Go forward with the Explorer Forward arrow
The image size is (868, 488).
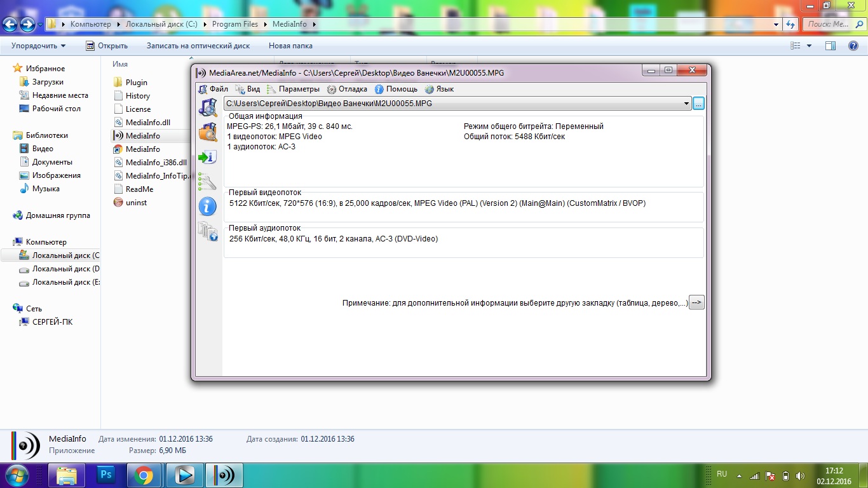click(x=27, y=25)
